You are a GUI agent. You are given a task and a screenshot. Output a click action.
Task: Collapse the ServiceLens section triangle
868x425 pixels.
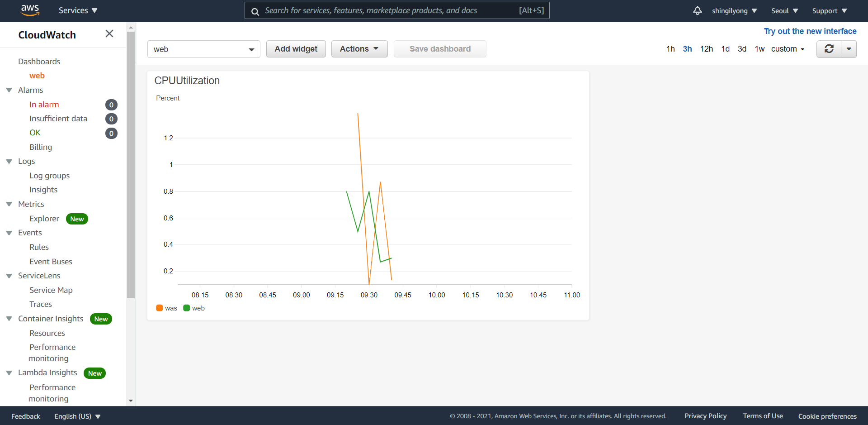tap(9, 276)
